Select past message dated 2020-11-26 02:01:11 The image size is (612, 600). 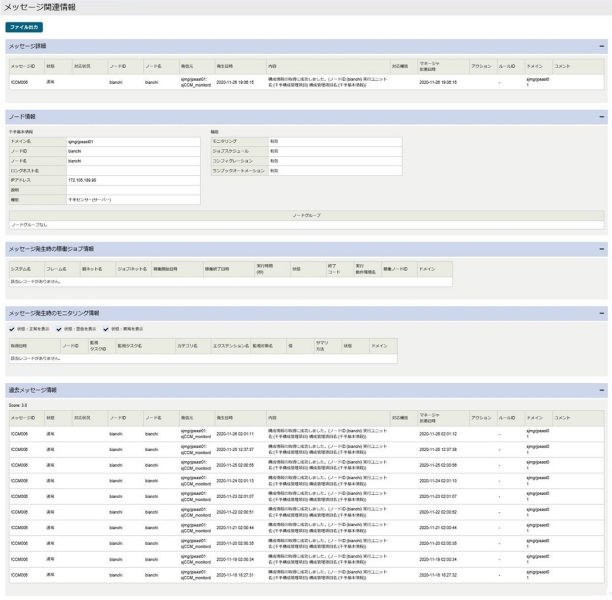(307, 434)
